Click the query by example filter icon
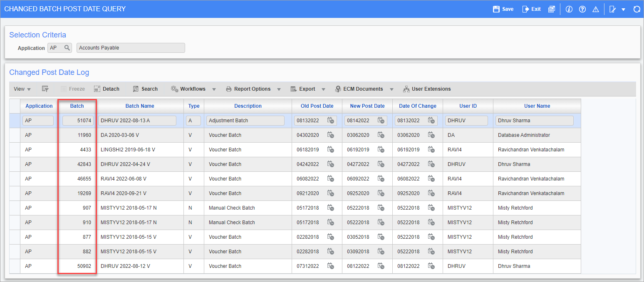This screenshot has height=282, width=644. pyautogui.click(x=45, y=89)
